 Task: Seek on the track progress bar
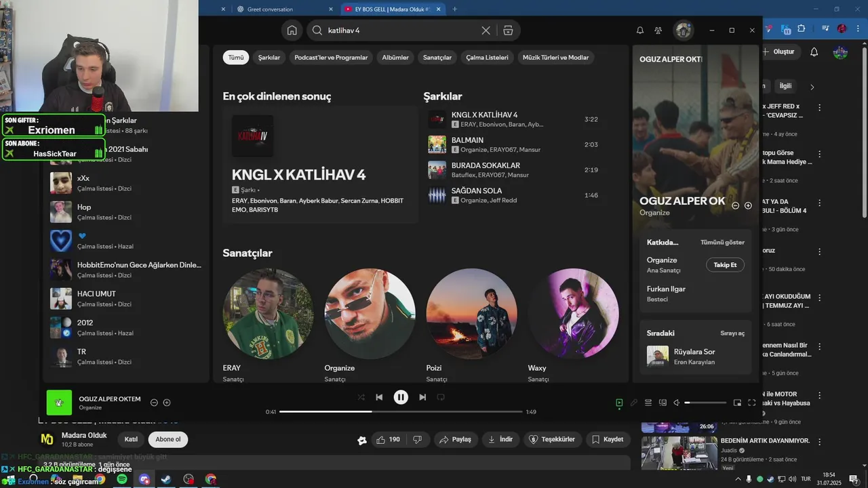point(401,411)
